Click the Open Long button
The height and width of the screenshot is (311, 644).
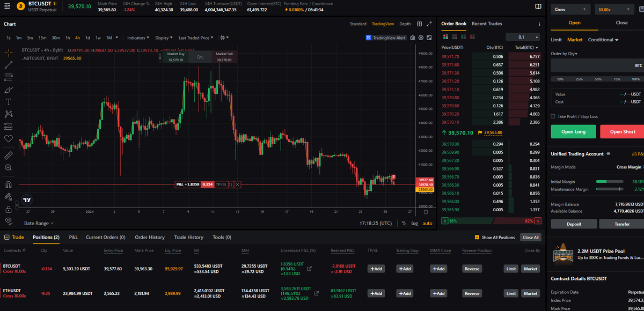point(573,131)
